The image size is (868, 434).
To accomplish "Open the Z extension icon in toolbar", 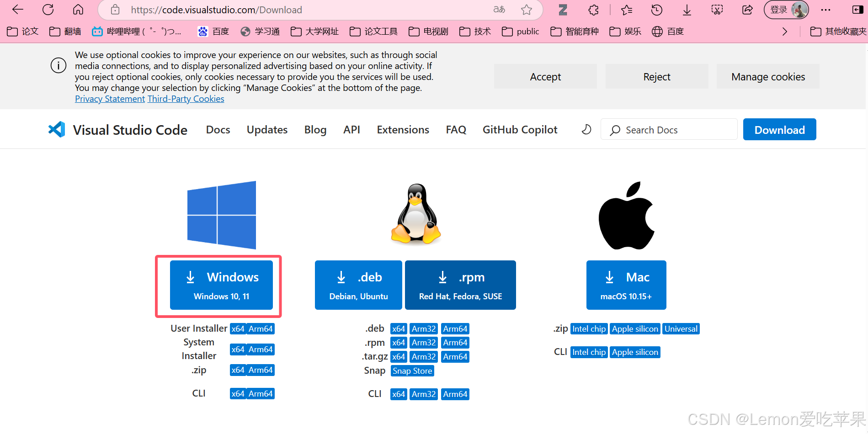I will [x=563, y=10].
